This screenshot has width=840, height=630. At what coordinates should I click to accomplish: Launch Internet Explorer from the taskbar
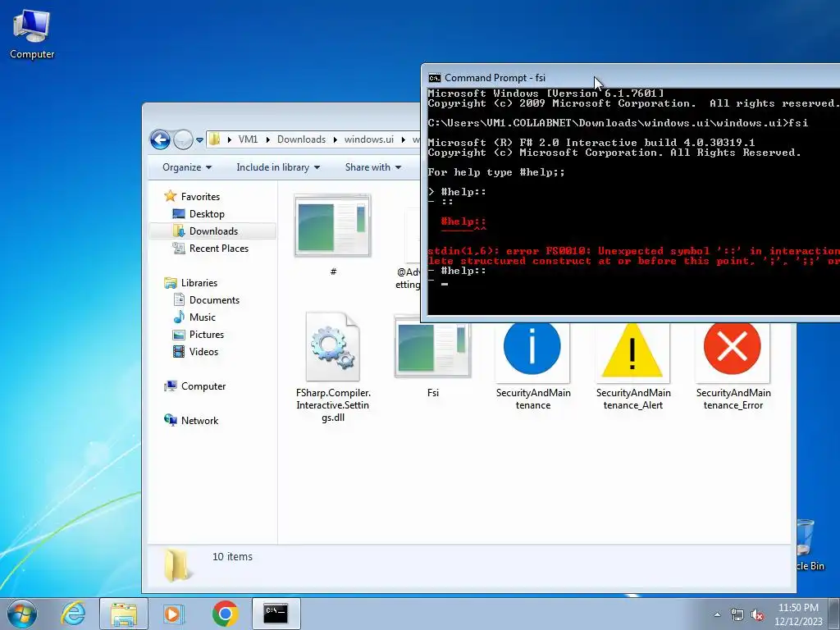pyautogui.click(x=73, y=614)
